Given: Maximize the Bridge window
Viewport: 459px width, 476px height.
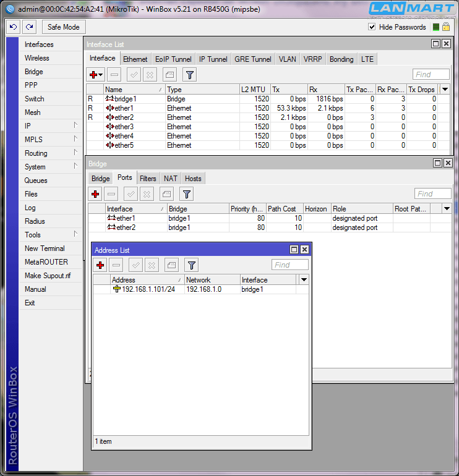Looking at the screenshot, I should pyautogui.click(x=438, y=163).
